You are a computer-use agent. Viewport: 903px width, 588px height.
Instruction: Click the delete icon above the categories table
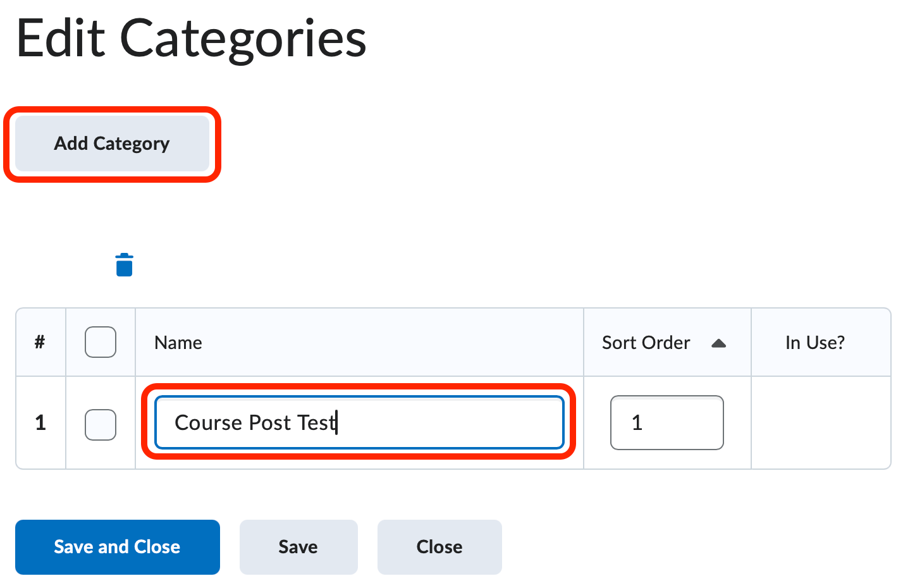tap(124, 264)
